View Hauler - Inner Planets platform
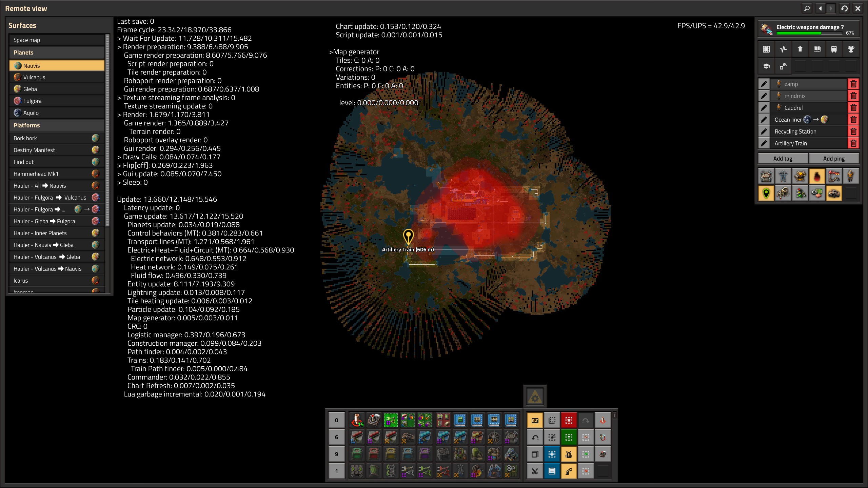Image resolution: width=868 pixels, height=488 pixels. 57,233
